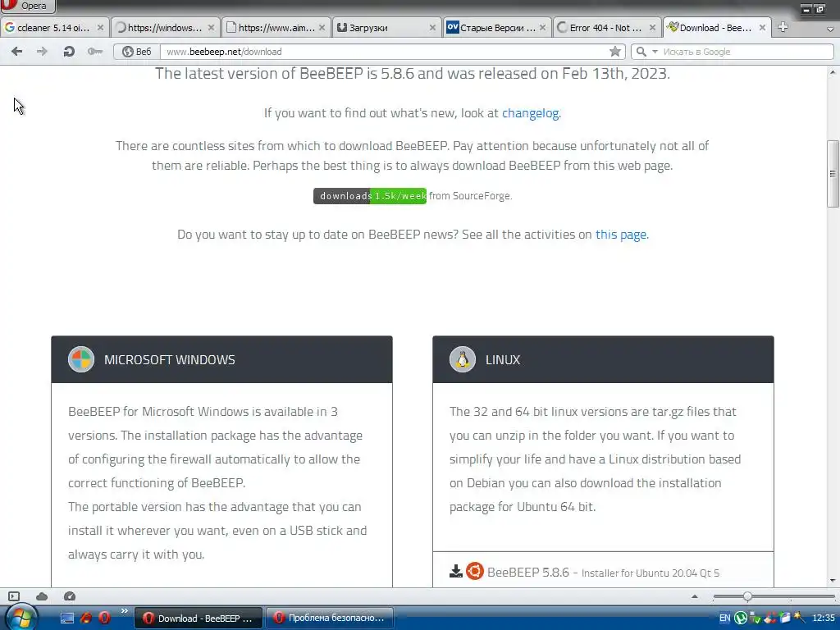This screenshot has width=840, height=630.
Task: Click the Microsoft Windows logo icon
Action: pyautogui.click(x=81, y=359)
